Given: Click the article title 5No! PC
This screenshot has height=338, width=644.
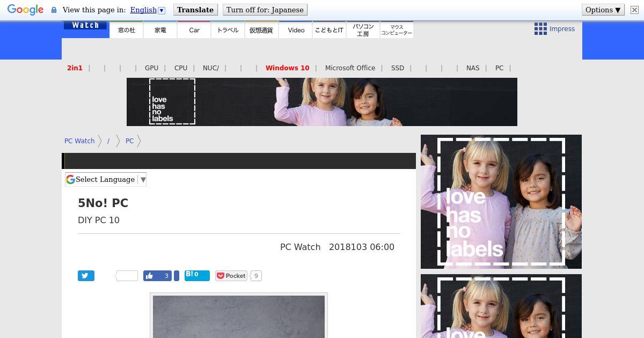Looking at the screenshot, I should tap(103, 203).
